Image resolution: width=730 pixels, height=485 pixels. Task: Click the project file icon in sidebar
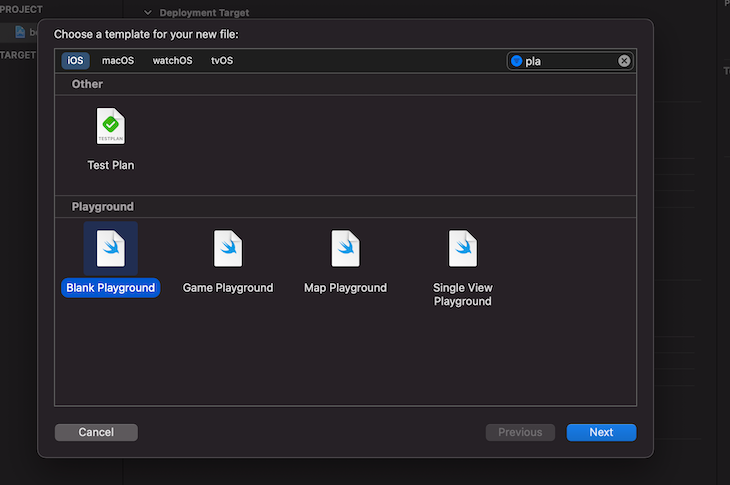coord(20,32)
